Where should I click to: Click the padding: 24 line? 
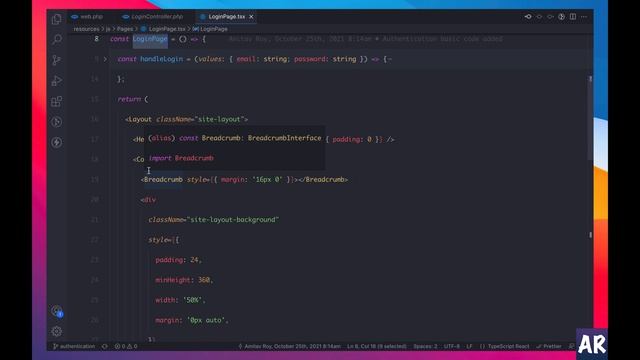[x=178, y=260]
